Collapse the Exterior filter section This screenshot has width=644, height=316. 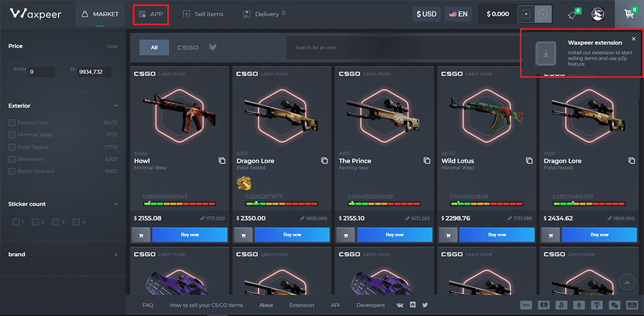point(116,106)
